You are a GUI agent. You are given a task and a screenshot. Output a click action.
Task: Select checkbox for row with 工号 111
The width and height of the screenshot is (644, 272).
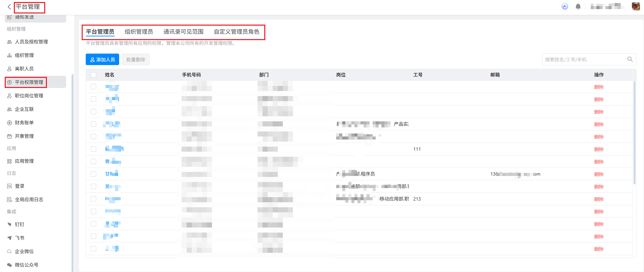[x=93, y=149]
